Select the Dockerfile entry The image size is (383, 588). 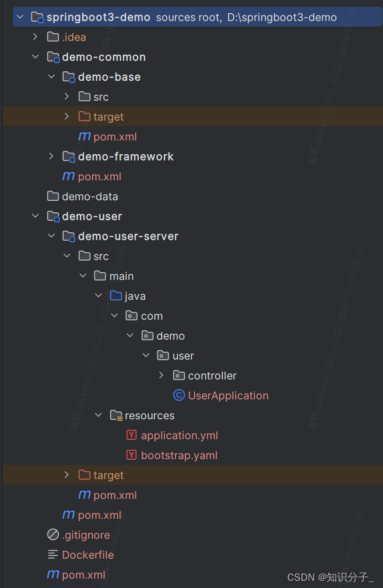[88, 555]
